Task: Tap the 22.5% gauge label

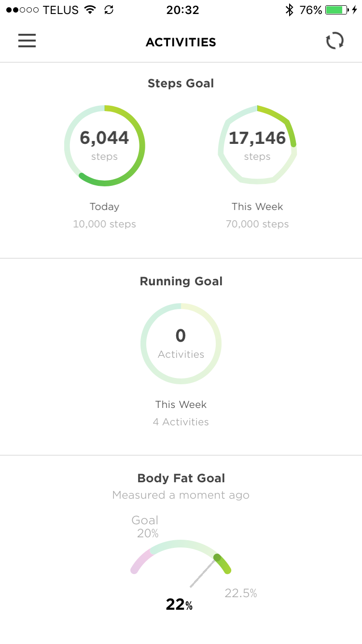Action: pyautogui.click(x=241, y=593)
